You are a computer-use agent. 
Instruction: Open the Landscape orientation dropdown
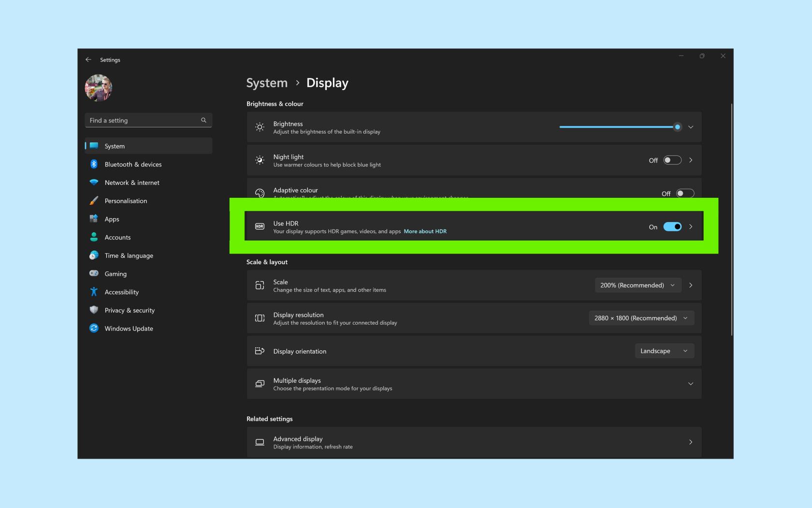point(665,351)
